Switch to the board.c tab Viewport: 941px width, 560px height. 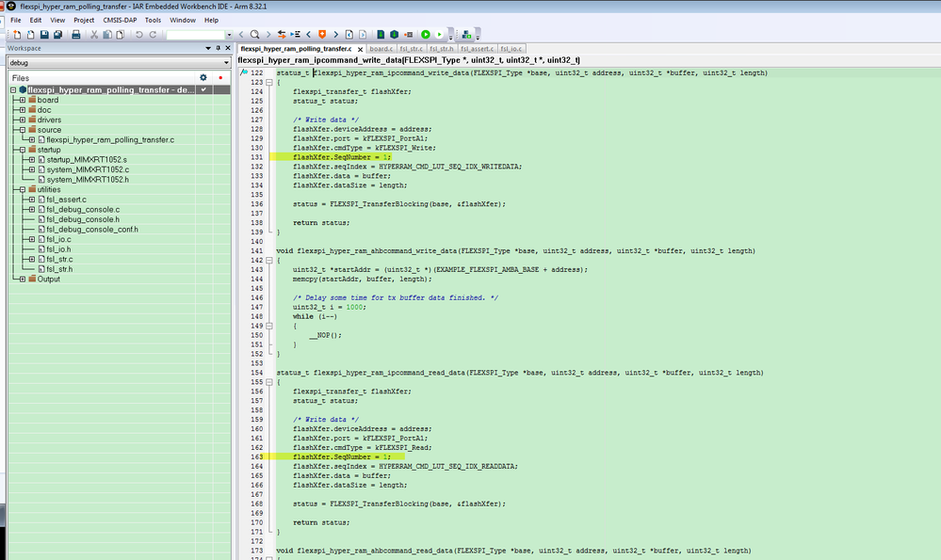click(381, 49)
